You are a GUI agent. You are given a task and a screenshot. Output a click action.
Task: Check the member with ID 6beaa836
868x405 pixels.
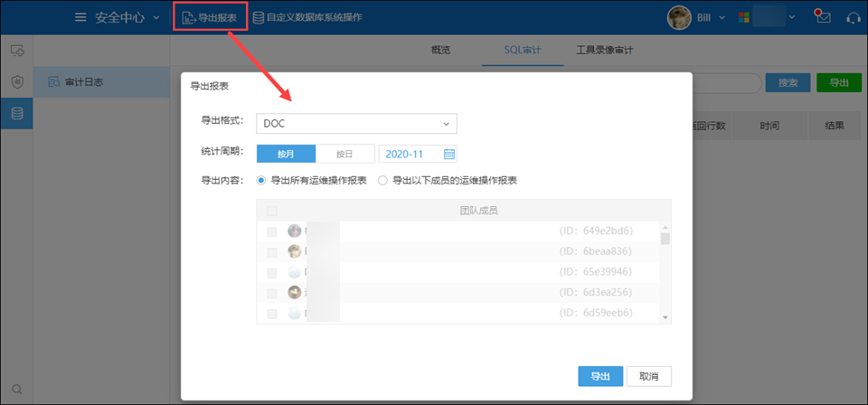pyautogui.click(x=272, y=251)
